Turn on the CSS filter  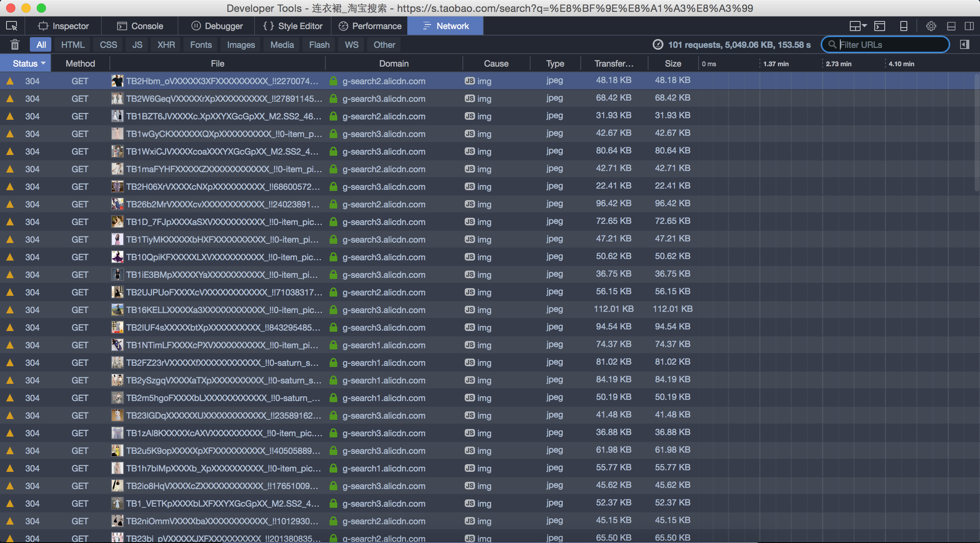(108, 45)
